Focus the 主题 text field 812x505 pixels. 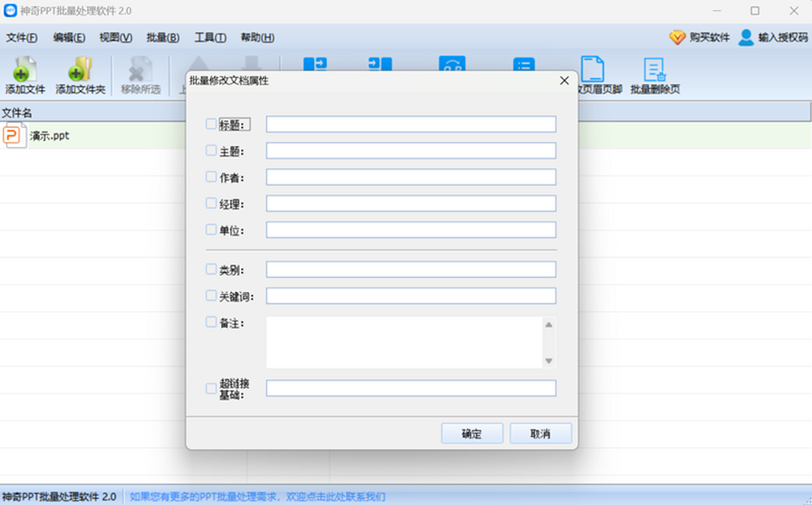point(411,151)
